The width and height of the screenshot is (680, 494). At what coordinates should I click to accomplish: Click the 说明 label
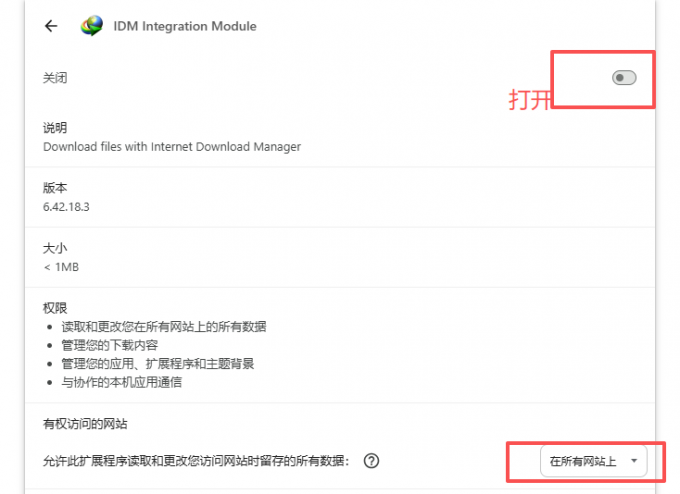coord(55,128)
